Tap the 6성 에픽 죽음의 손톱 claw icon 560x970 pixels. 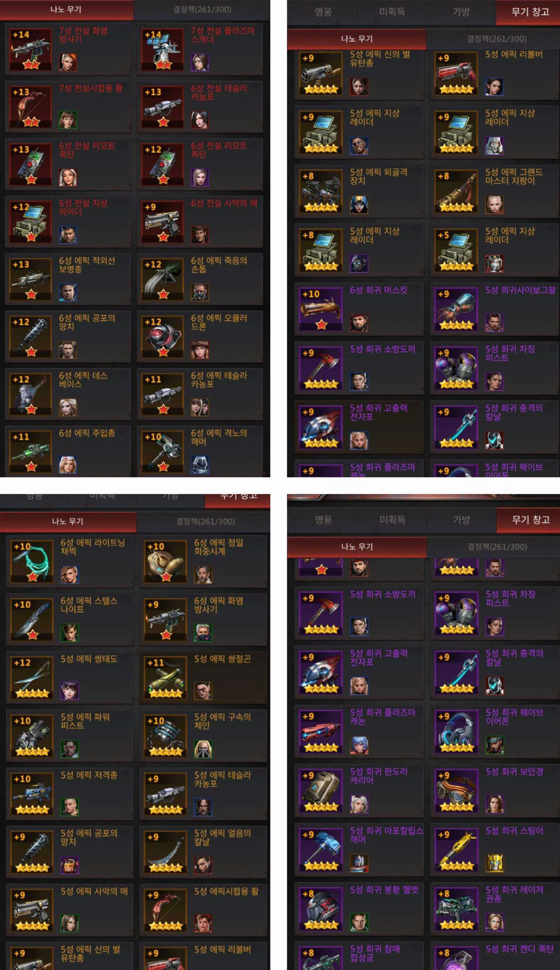162,279
